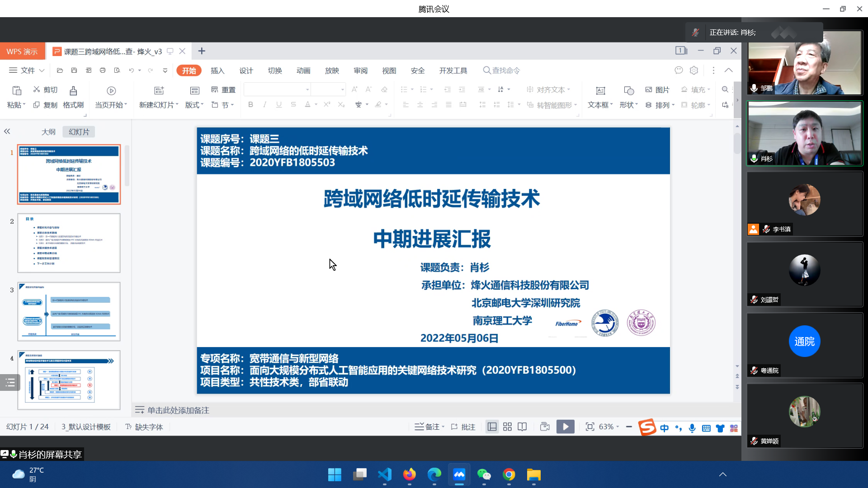The width and height of the screenshot is (868, 488).
Task: Click the WPS 演示 home tab
Action: pos(22,52)
